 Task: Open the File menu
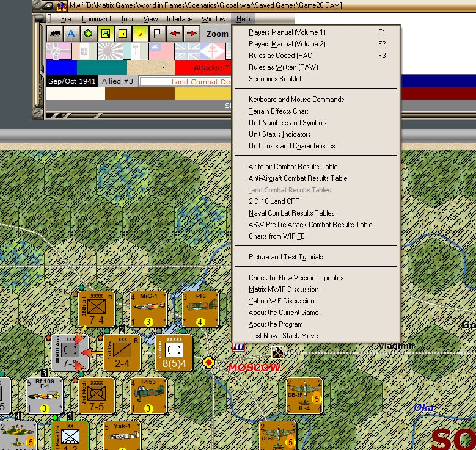tap(66, 19)
